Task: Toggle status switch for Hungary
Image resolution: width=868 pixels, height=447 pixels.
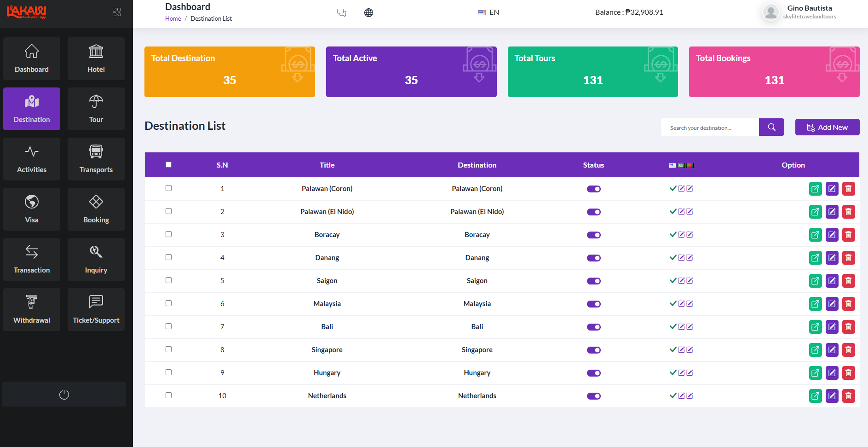Action: 593,373
